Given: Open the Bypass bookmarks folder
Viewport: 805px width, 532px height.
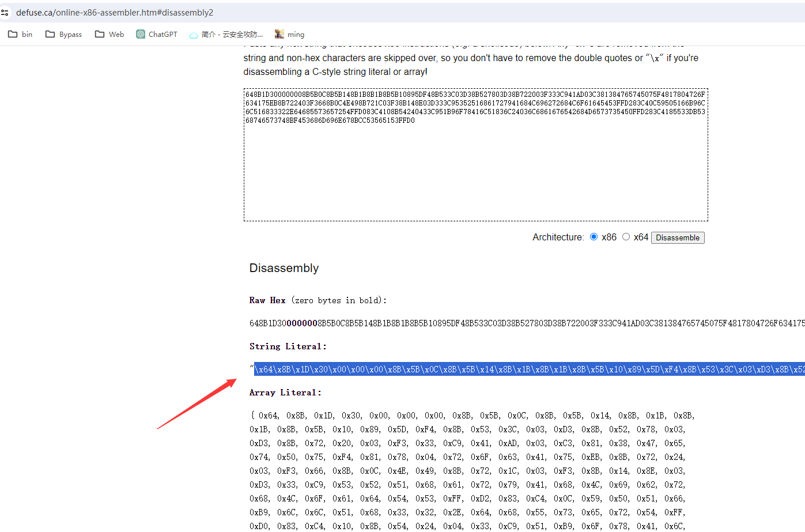Looking at the screenshot, I should (x=63, y=34).
